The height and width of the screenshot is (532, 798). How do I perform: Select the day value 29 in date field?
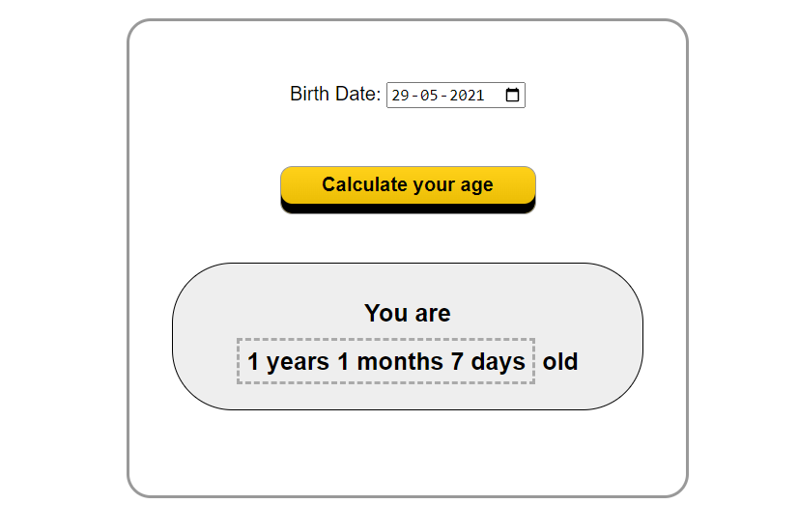(x=402, y=96)
